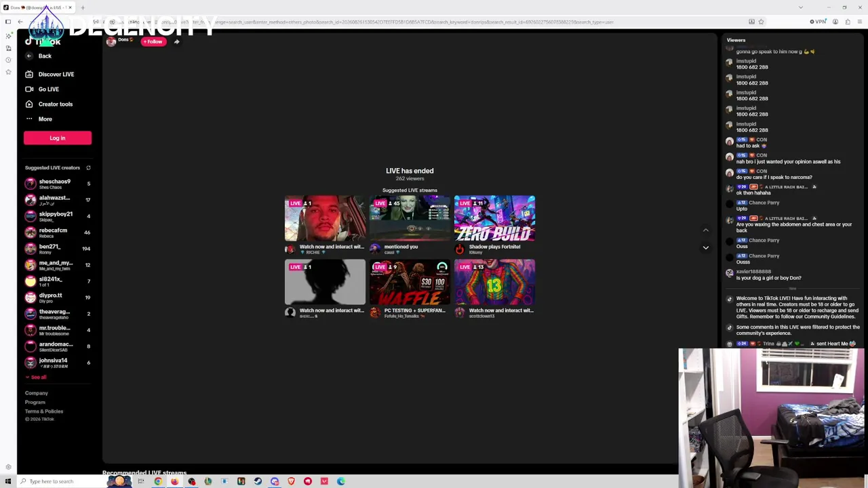Bookmark this page with the star icon
Image resolution: width=868 pixels, height=488 pixels.
[x=761, y=22]
